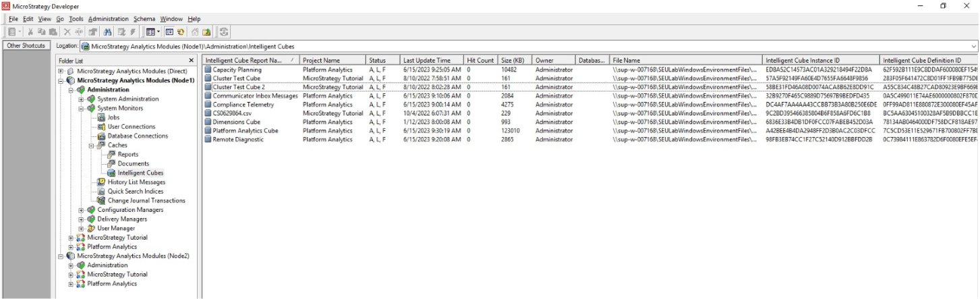Click the cube icon beside Dimensions Cube
This screenshot has height=299, width=980.
coord(208,122)
